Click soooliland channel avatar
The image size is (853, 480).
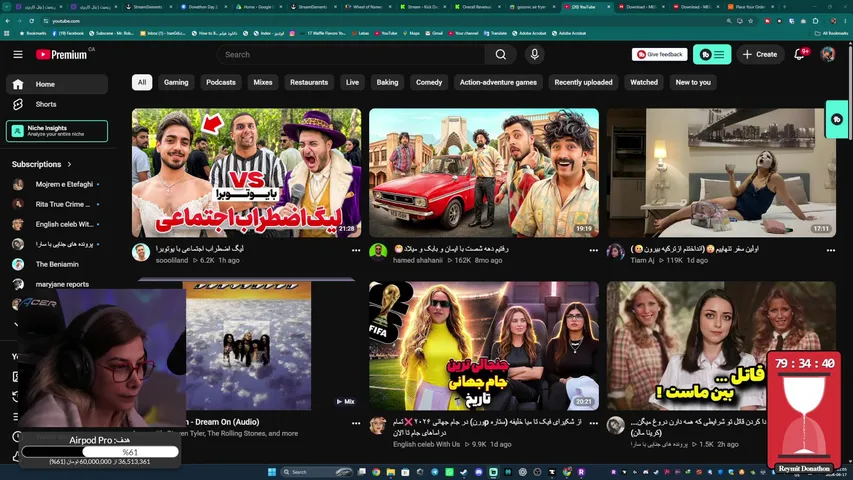point(141,253)
